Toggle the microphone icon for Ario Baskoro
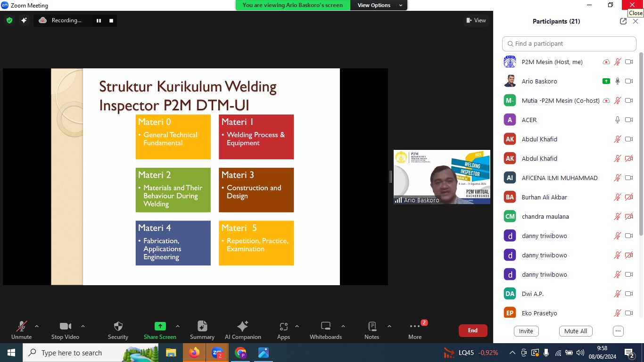 click(618, 81)
